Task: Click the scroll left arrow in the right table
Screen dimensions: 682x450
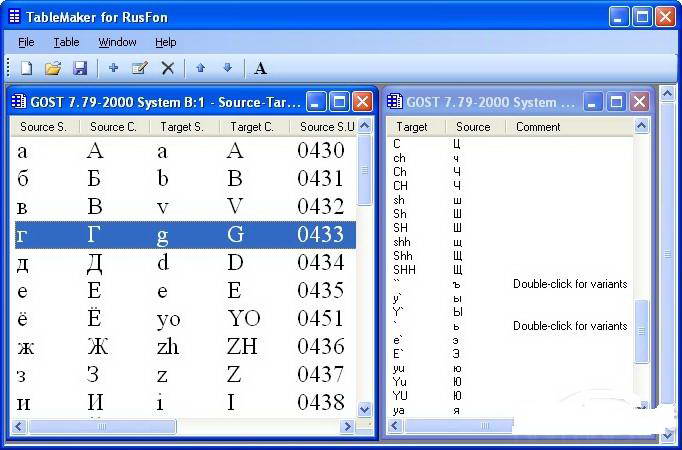Action: click(x=394, y=426)
